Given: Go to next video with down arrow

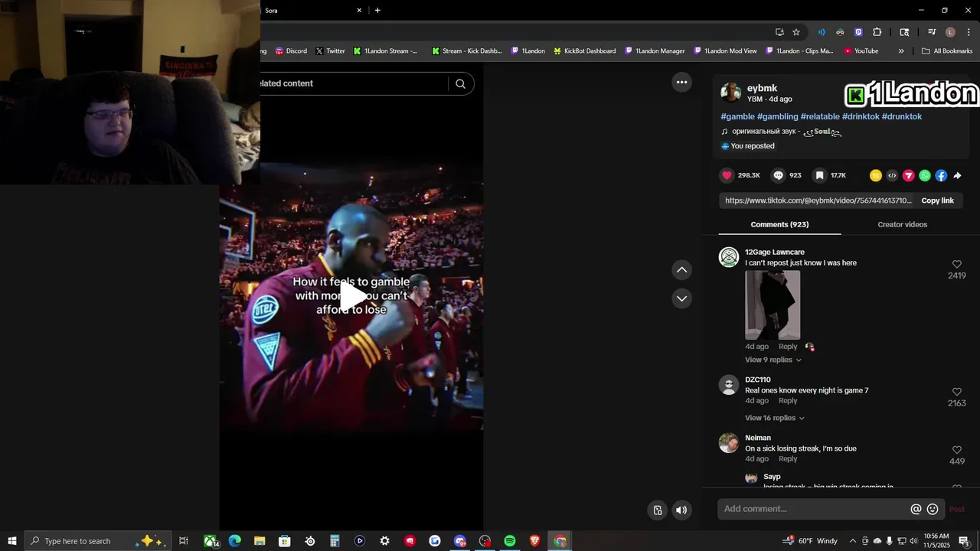Looking at the screenshot, I should click(681, 298).
